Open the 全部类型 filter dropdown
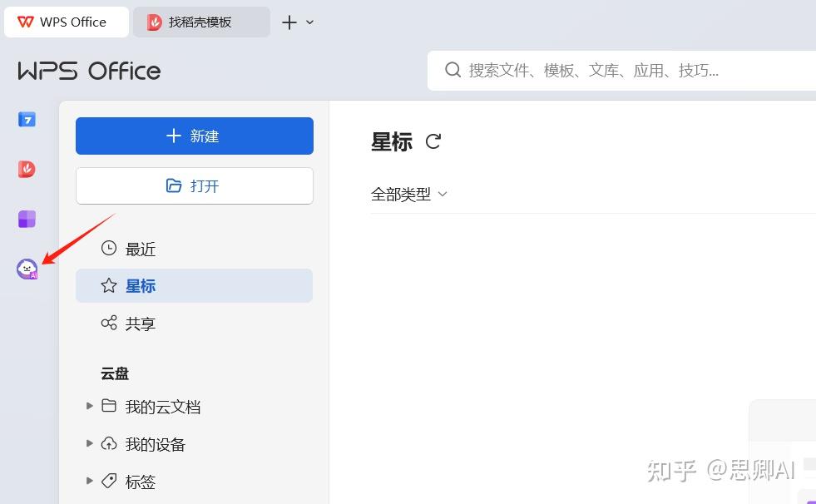 point(408,193)
